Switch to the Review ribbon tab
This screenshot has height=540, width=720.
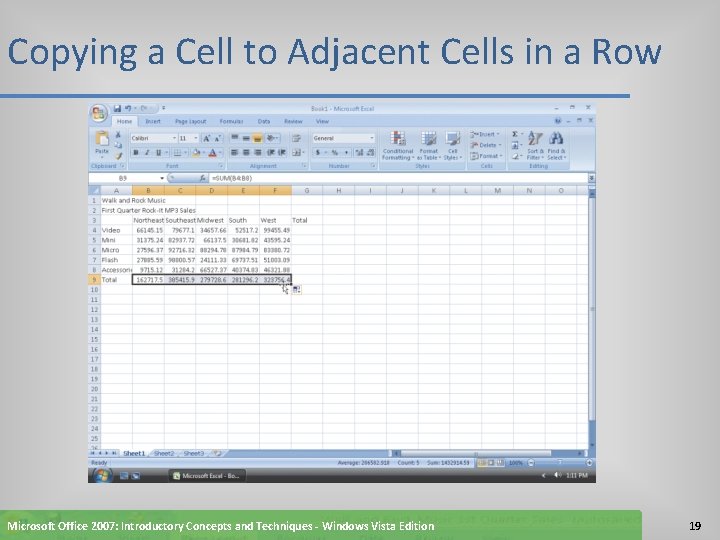[293, 121]
